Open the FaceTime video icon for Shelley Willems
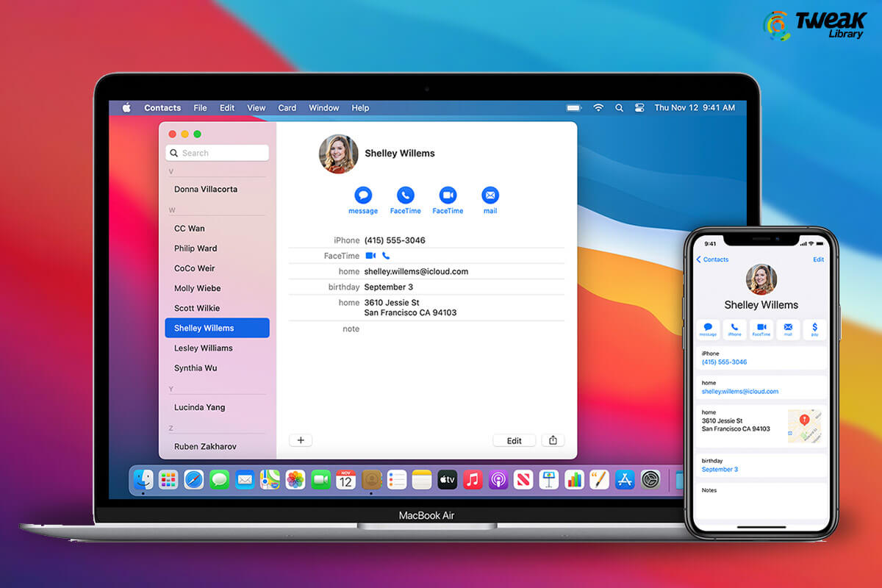This screenshot has width=882, height=588. click(448, 195)
